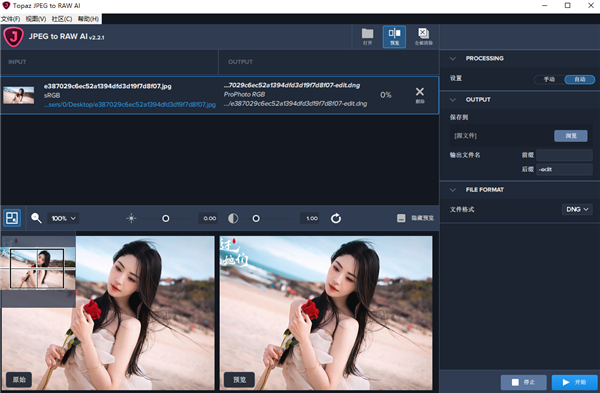Viewport: 600px width, 393px height.
Task: Open the 视图(V) menu
Action: [36, 19]
